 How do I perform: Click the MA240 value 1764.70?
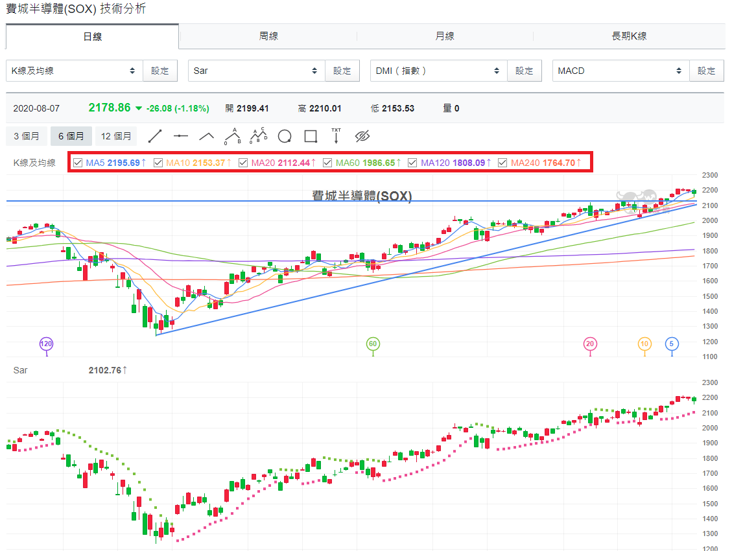coord(559,163)
